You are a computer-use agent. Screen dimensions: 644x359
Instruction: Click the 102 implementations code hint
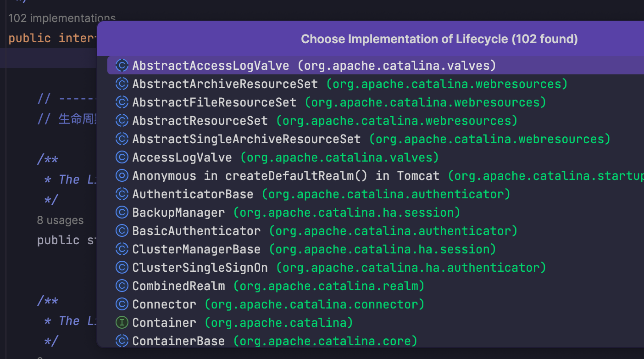62,18
